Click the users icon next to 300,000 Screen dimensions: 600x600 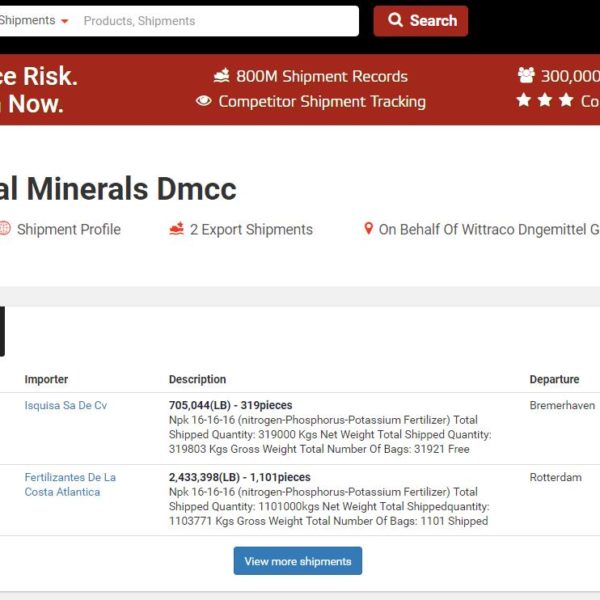[526, 76]
